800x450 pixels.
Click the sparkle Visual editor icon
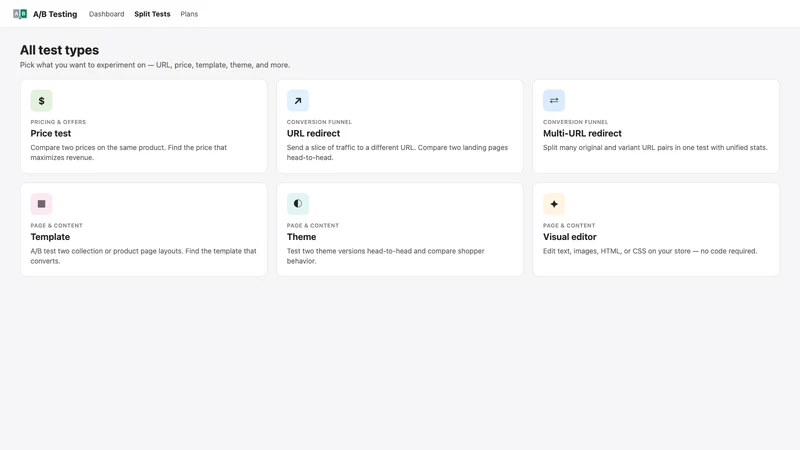click(554, 204)
